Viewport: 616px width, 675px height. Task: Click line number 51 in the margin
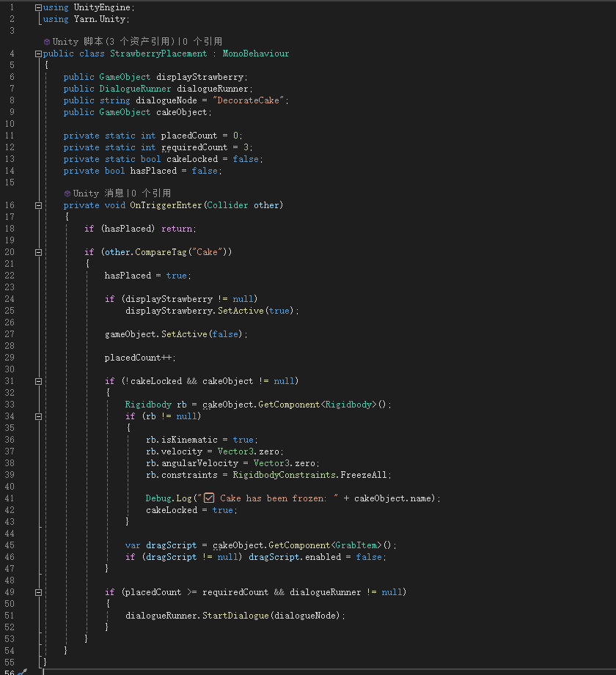(x=10, y=615)
